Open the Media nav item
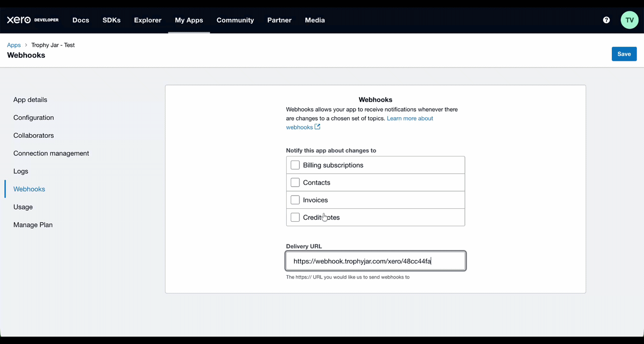644x344 pixels. pos(315,20)
